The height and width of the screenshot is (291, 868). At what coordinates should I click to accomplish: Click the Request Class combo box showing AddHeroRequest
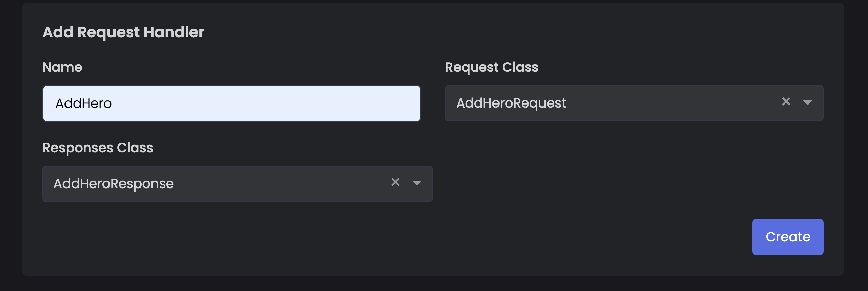click(x=634, y=103)
